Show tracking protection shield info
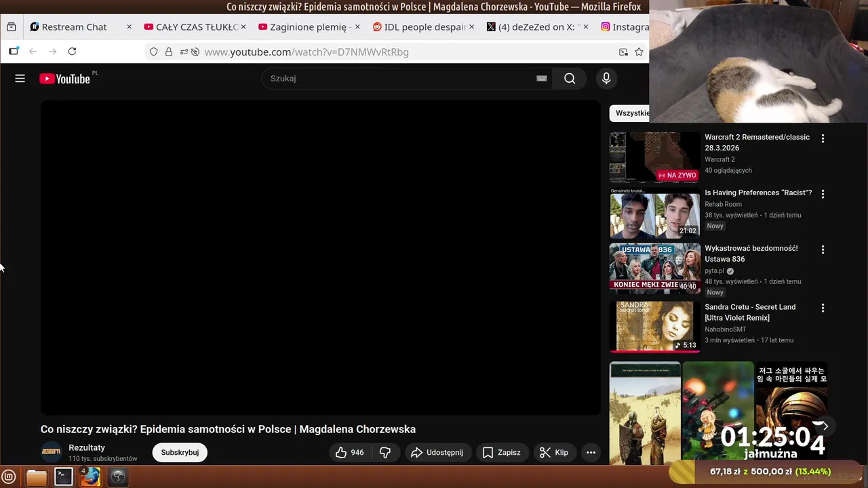The image size is (868, 488). (x=154, y=52)
